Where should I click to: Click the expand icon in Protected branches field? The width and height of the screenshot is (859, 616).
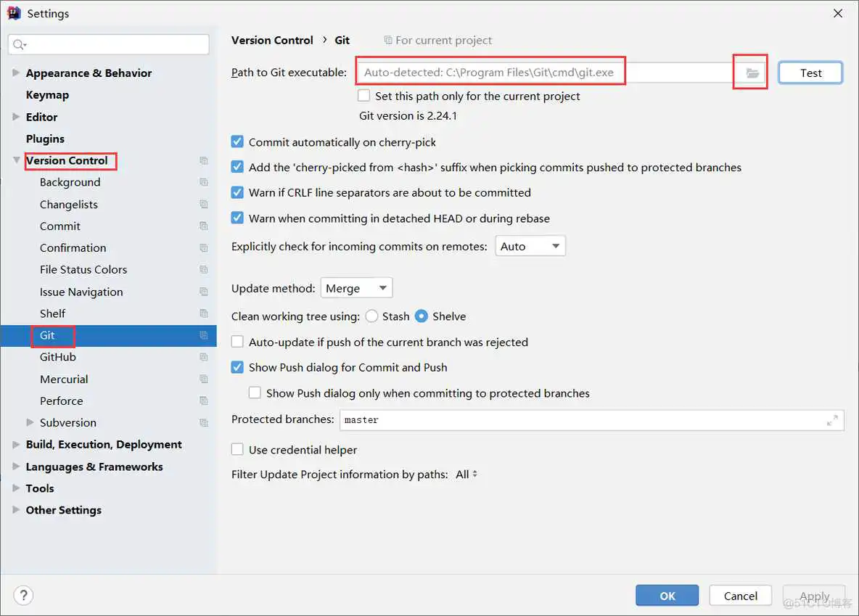pyautogui.click(x=832, y=420)
